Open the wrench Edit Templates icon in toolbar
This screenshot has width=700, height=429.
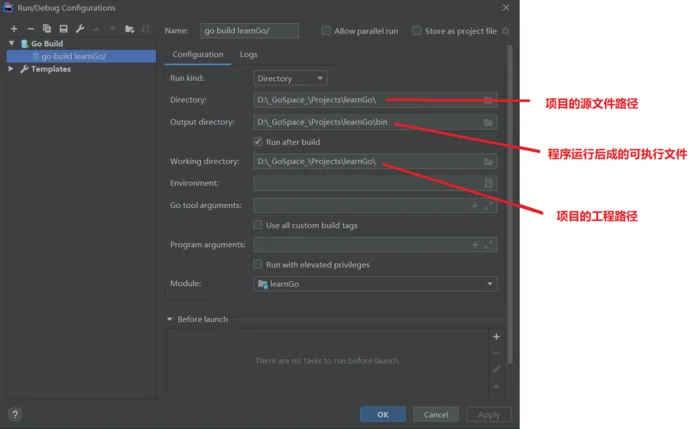click(x=80, y=29)
